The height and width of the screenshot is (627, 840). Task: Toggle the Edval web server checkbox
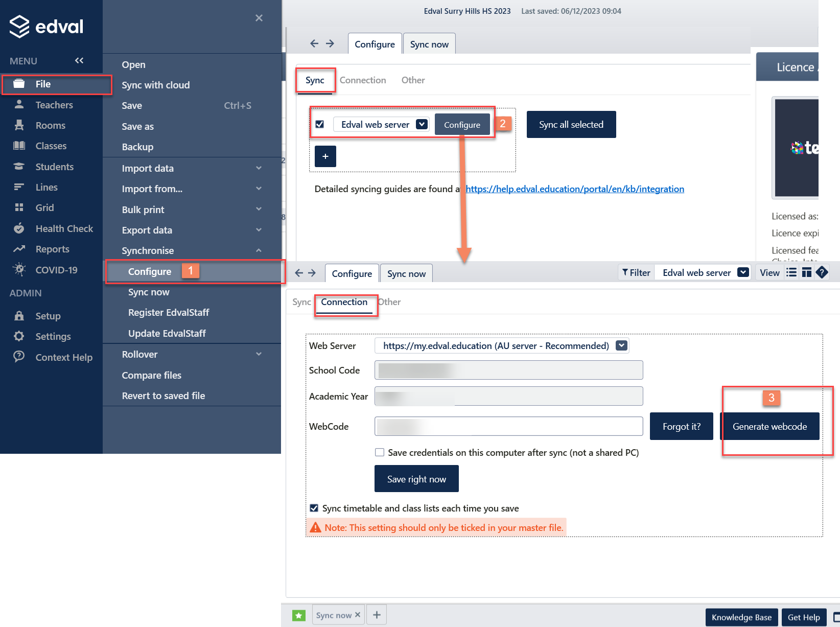tap(320, 124)
